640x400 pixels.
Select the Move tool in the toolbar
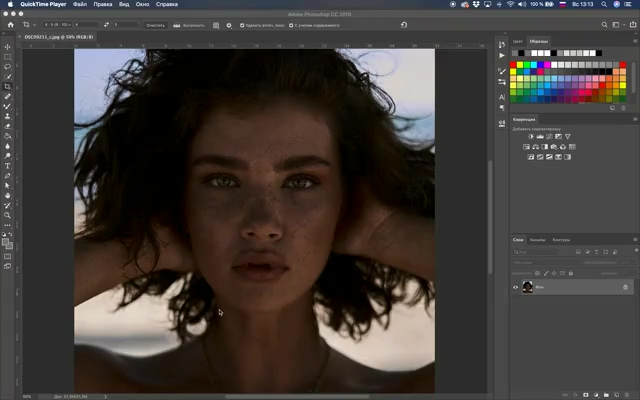click(7, 47)
